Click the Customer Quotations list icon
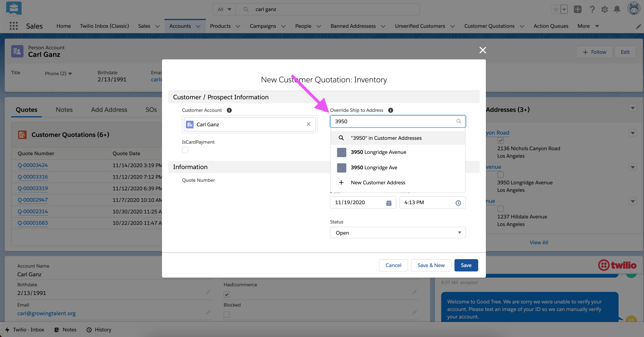 click(22, 135)
